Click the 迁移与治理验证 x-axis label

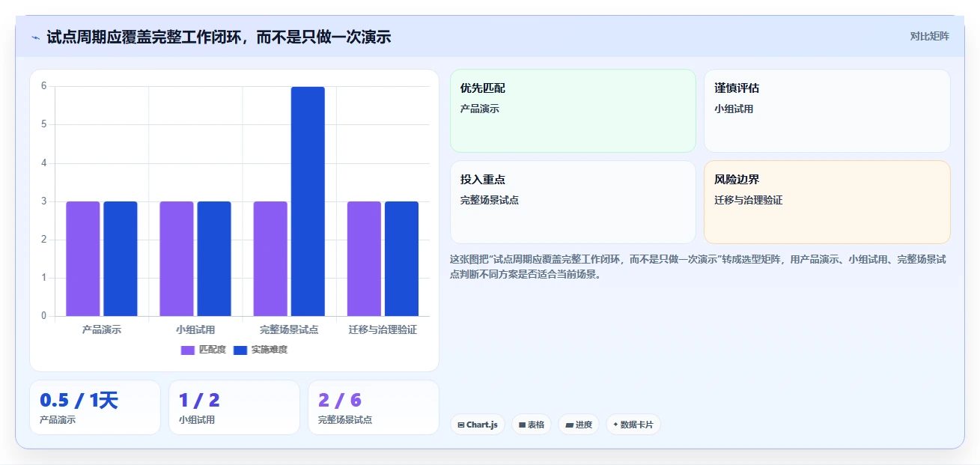383,329
